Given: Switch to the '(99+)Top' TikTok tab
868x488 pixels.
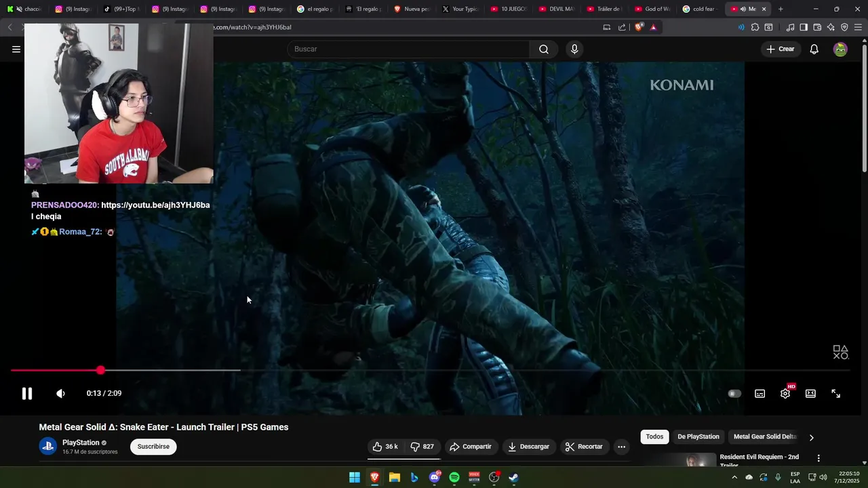Looking at the screenshot, I should (x=121, y=9).
